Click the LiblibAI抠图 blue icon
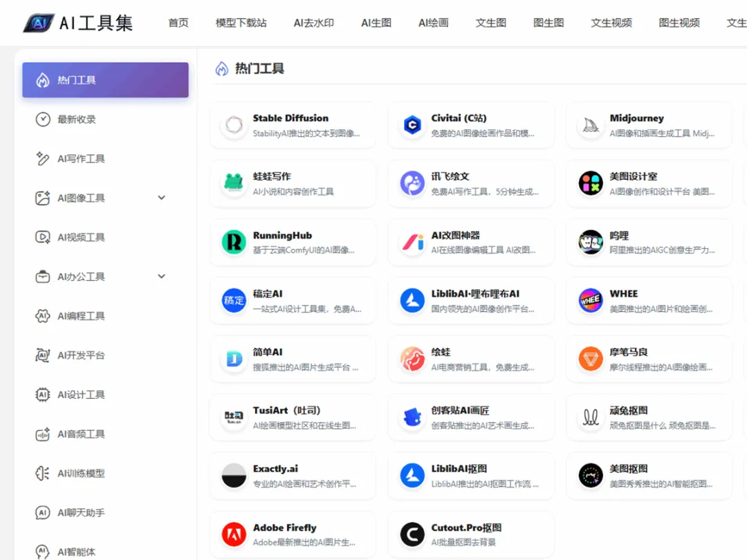 412,475
